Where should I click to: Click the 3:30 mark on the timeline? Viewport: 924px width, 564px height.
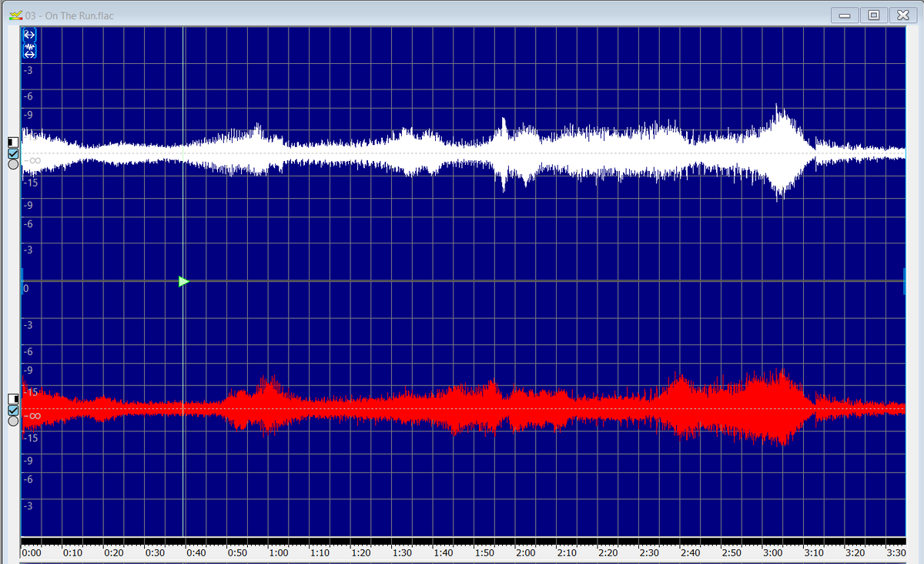[896, 552]
